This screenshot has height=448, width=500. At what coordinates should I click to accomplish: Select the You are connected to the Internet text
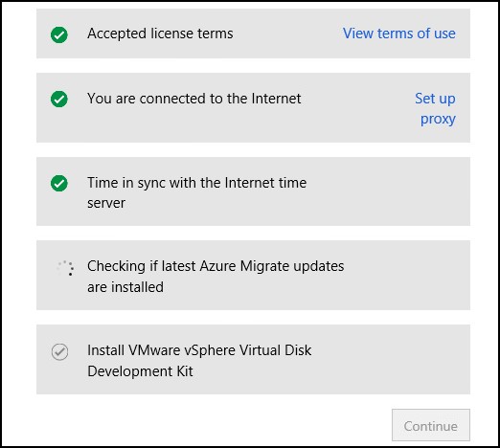tap(194, 99)
